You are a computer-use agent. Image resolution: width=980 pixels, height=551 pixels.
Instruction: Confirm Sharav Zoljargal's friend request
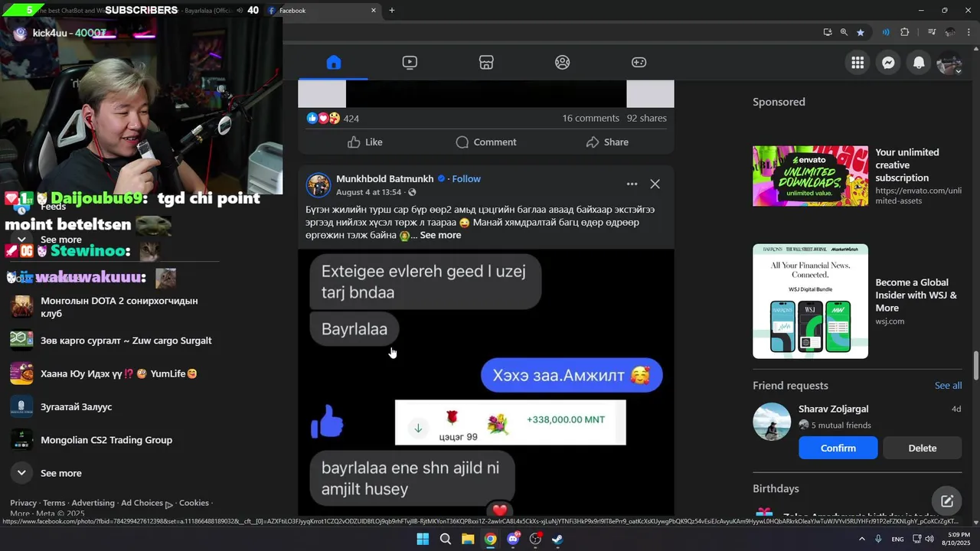pyautogui.click(x=838, y=448)
